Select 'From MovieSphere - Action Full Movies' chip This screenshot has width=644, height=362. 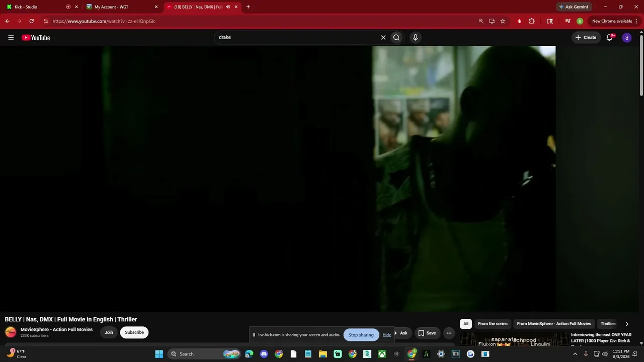[554, 324]
